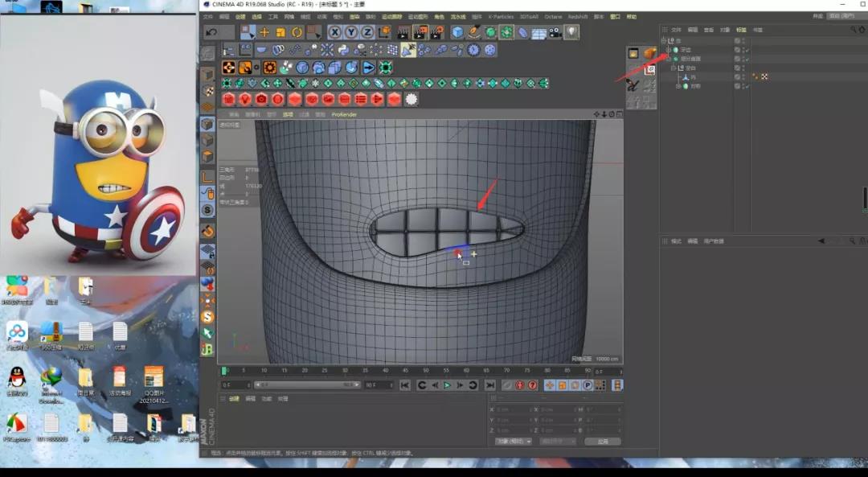Expand the first green object in Object Manager
The height and width of the screenshot is (477, 868).
[669, 50]
